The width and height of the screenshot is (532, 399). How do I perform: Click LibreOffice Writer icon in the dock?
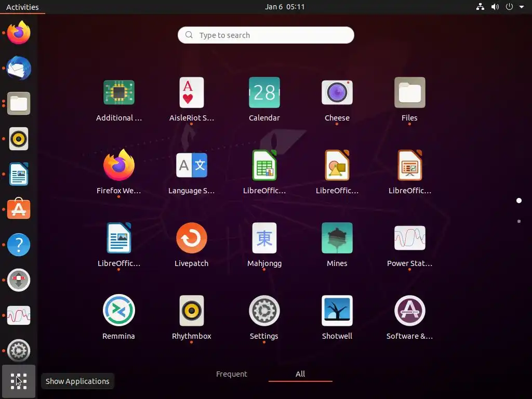[19, 174]
